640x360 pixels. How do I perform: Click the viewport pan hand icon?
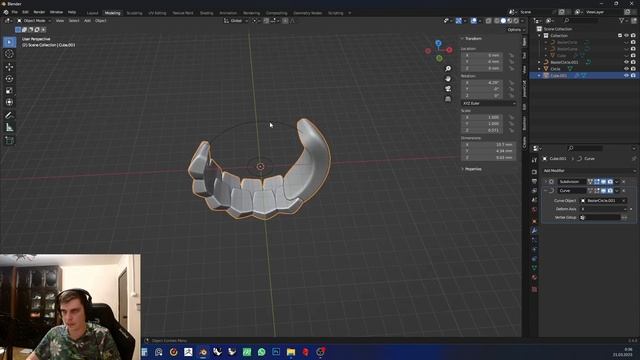pyautogui.click(x=448, y=78)
